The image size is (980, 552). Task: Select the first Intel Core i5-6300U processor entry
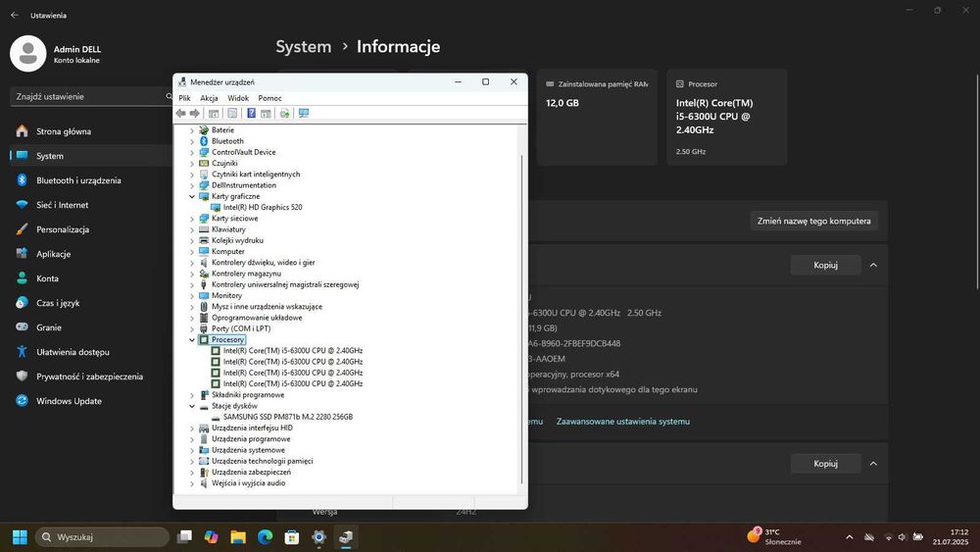click(292, 351)
